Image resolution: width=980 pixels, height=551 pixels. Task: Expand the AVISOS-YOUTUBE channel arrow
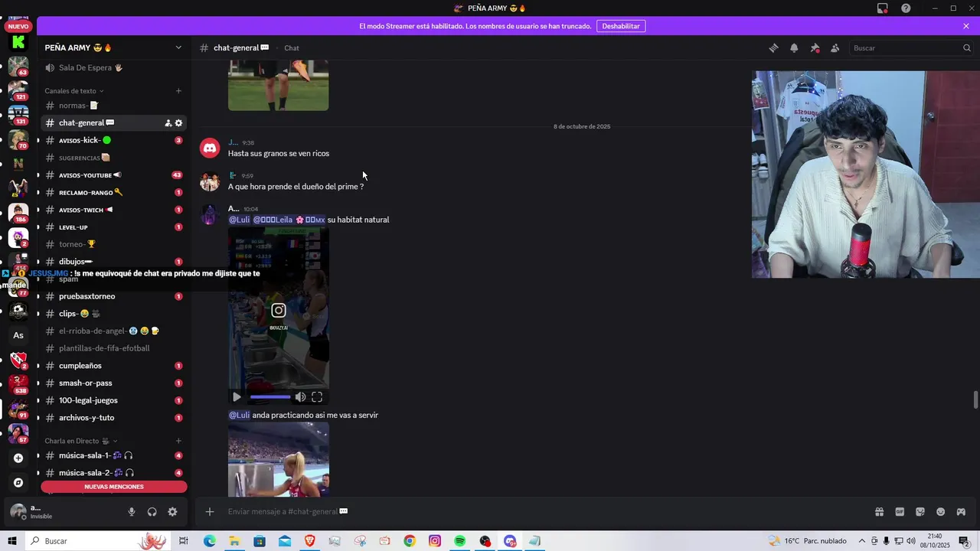(x=38, y=175)
